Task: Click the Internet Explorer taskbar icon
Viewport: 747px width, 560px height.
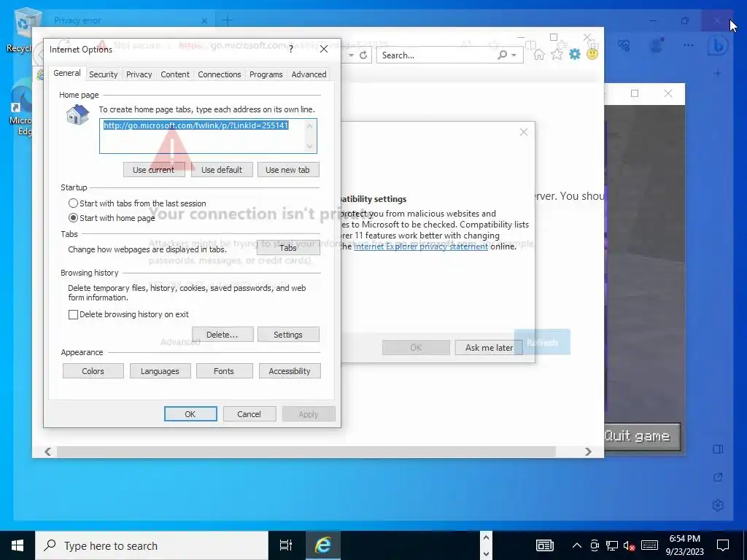Action: point(323,545)
